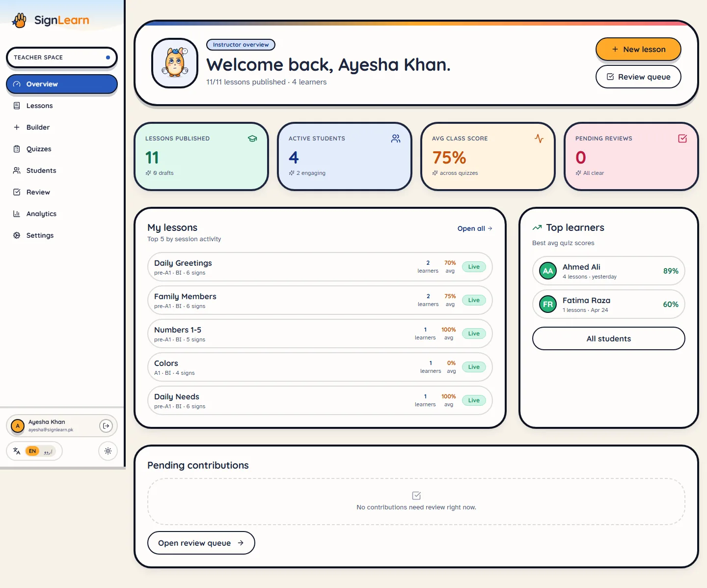Open the Students page
707x588 pixels.
[x=62, y=170]
